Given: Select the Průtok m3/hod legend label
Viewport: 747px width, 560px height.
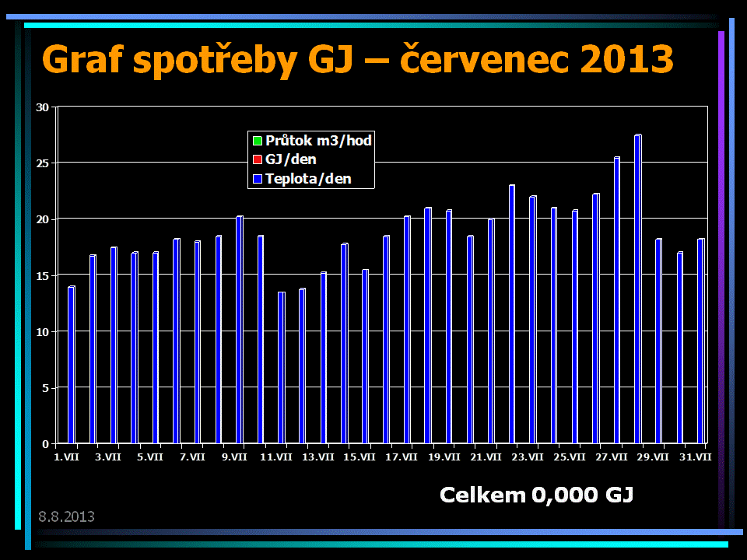Looking at the screenshot, I should (x=318, y=141).
